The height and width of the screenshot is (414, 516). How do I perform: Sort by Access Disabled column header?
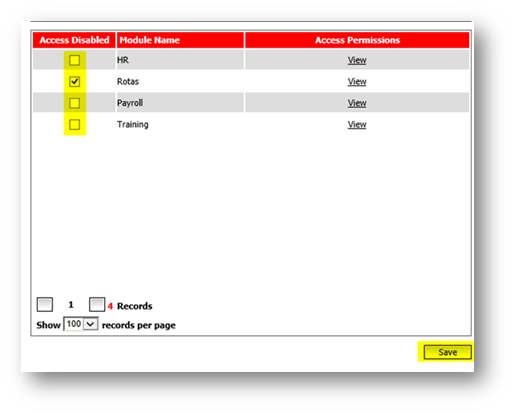74,40
